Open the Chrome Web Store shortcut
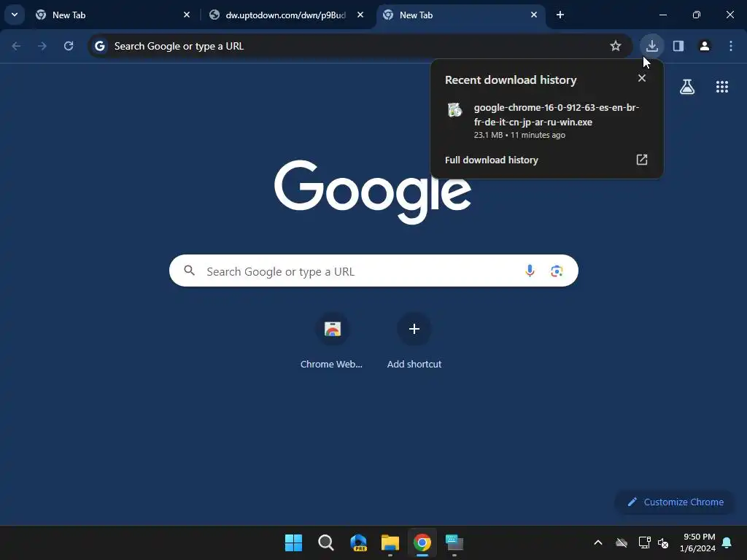The height and width of the screenshot is (560, 747). [332, 341]
